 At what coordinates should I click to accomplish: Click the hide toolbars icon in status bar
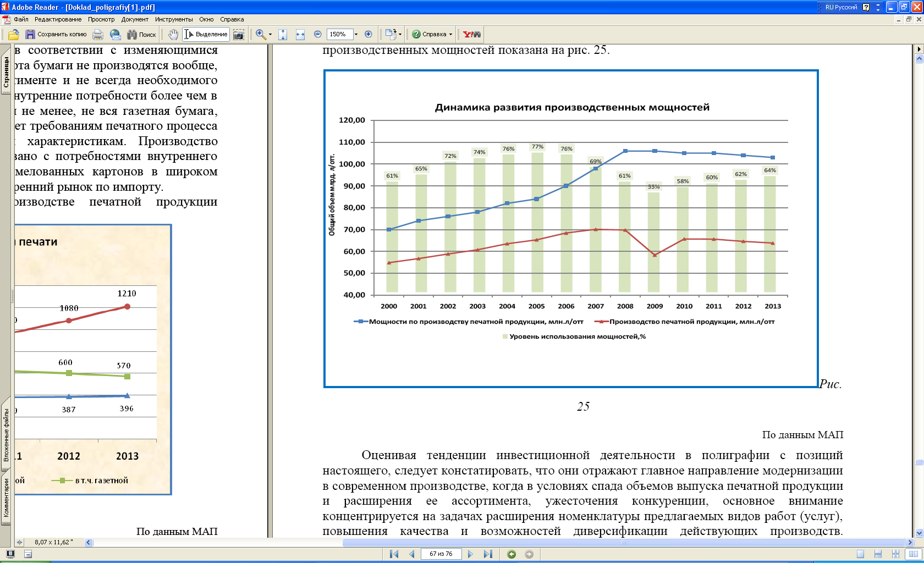tap(28, 554)
